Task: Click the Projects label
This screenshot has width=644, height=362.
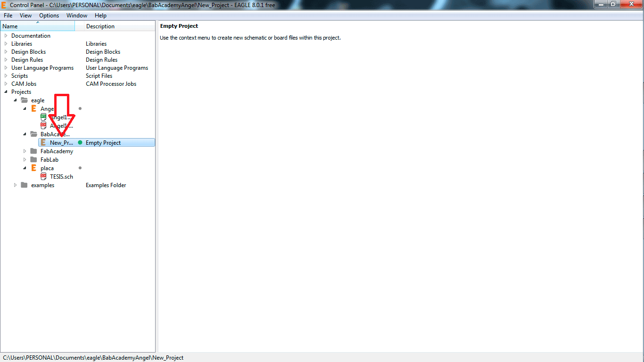Action: tap(21, 92)
